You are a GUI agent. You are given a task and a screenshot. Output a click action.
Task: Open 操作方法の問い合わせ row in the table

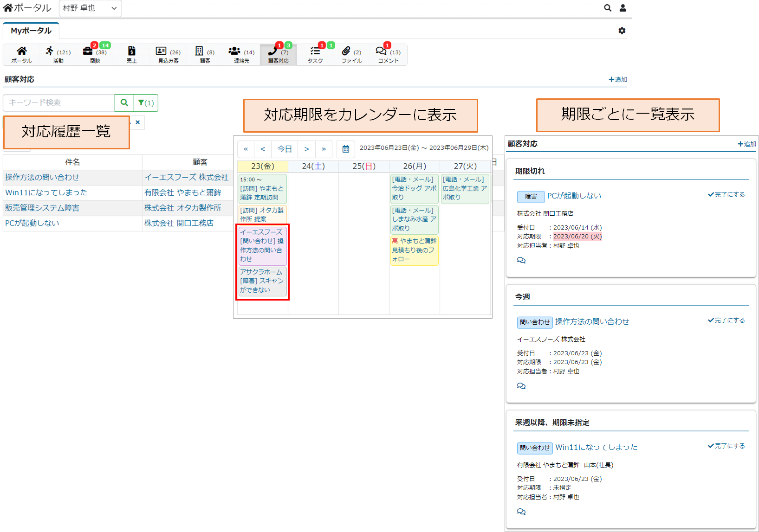click(x=42, y=177)
